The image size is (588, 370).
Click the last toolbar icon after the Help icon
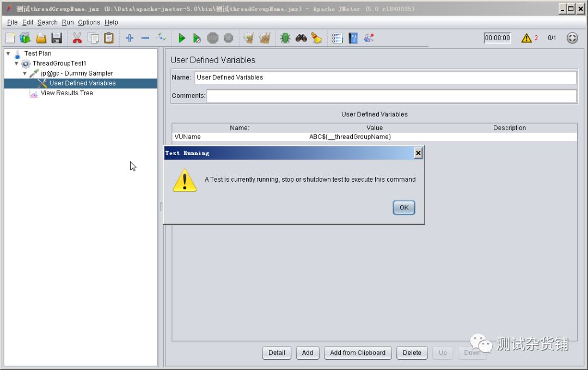(369, 38)
